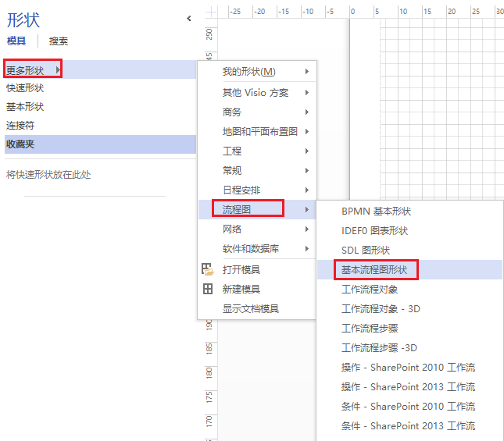This screenshot has height=441, width=504.
Task: Switch to the 模具 tab
Action: pyautogui.click(x=16, y=41)
